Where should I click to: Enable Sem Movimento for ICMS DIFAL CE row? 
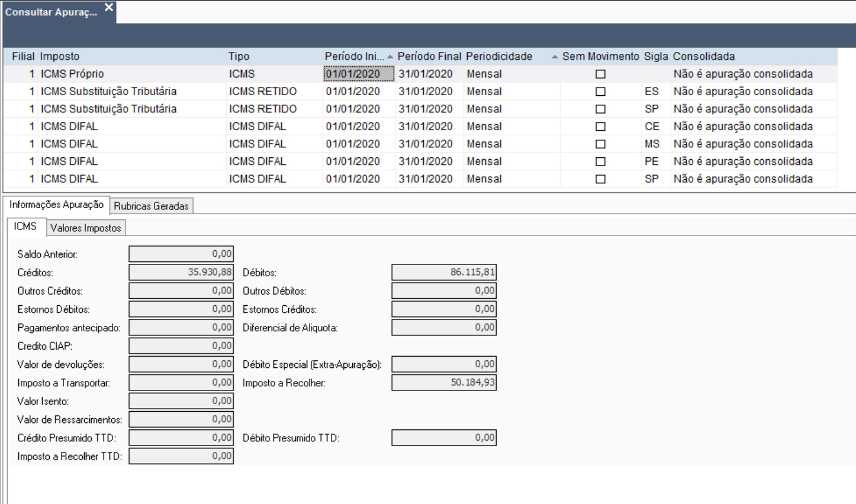pos(600,127)
